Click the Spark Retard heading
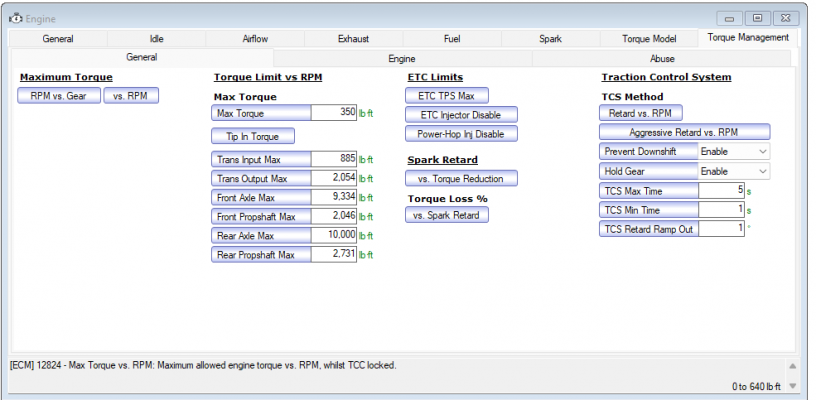 coord(442,160)
